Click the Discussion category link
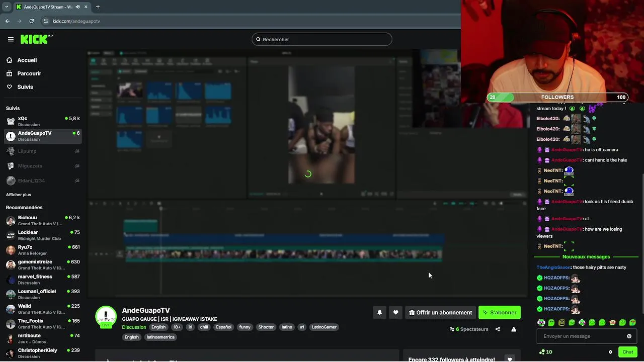Screen dimensions: 644x362 point(134,327)
